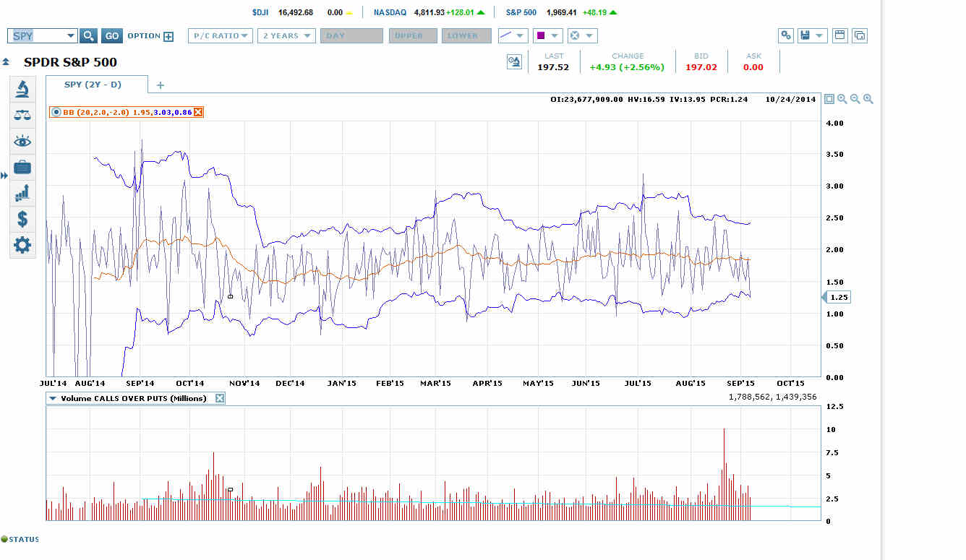Click the S&P 500 index quote
The height and width of the screenshot is (560, 966).
[562, 12]
